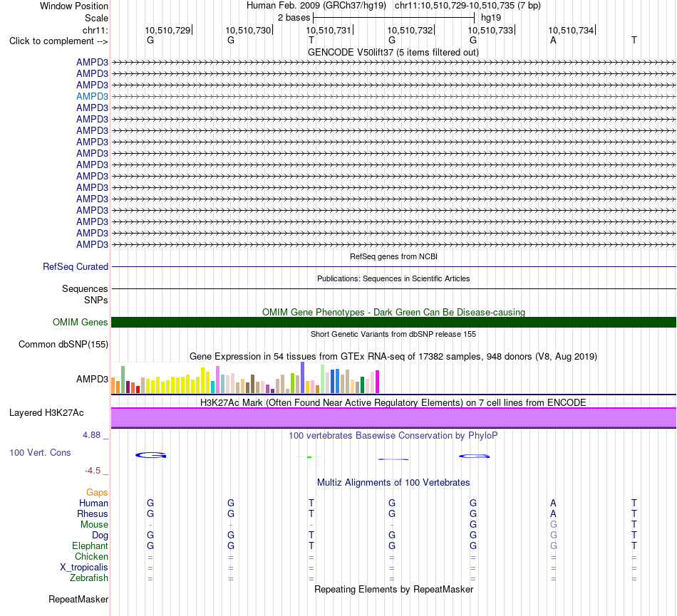Click the hg19 label next to scale bar
The width and height of the screenshot is (677, 616).
pos(491,18)
